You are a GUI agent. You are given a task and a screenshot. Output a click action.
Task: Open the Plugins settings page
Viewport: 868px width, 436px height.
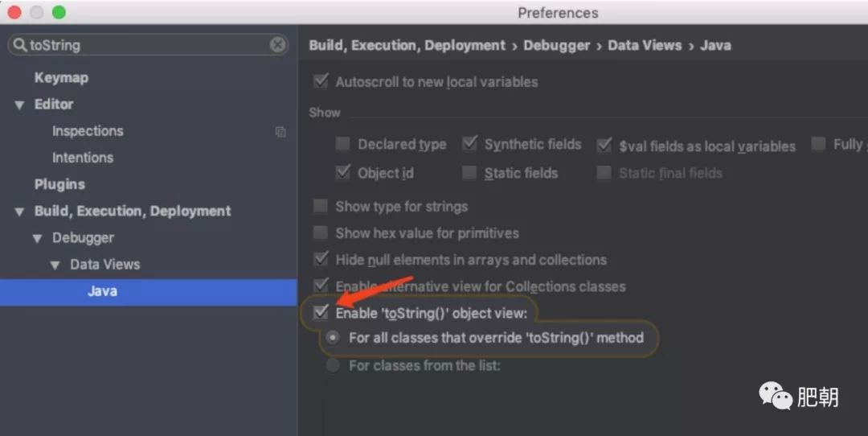tap(59, 184)
